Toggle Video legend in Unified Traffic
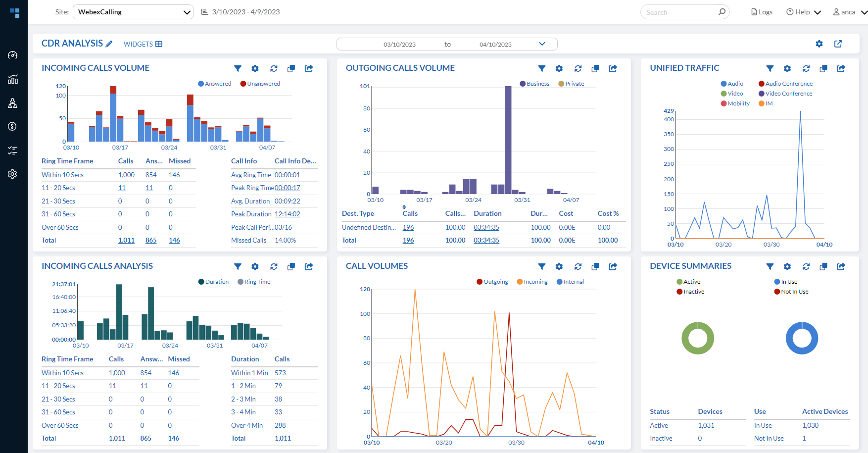This screenshot has height=453, width=868. point(732,94)
